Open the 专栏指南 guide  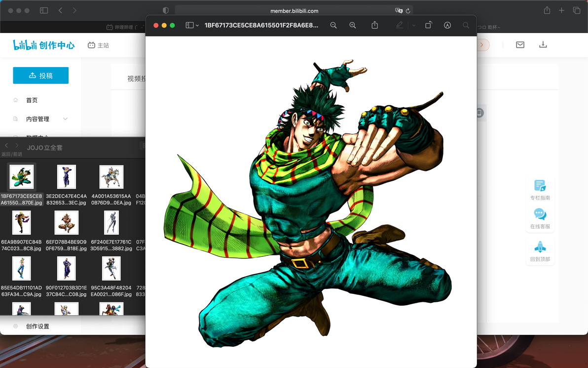[540, 190]
